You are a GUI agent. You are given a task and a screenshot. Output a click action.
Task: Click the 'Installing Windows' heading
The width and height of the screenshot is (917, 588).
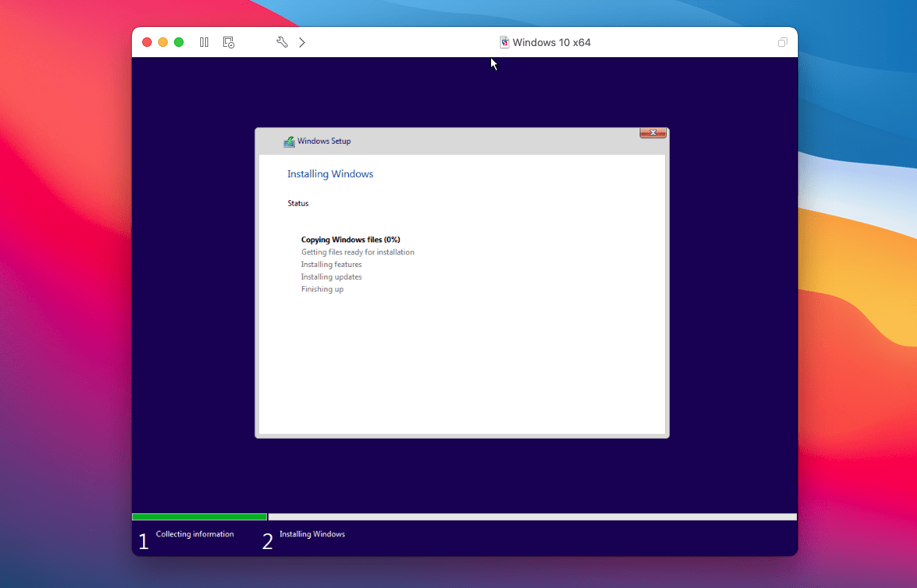331,174
